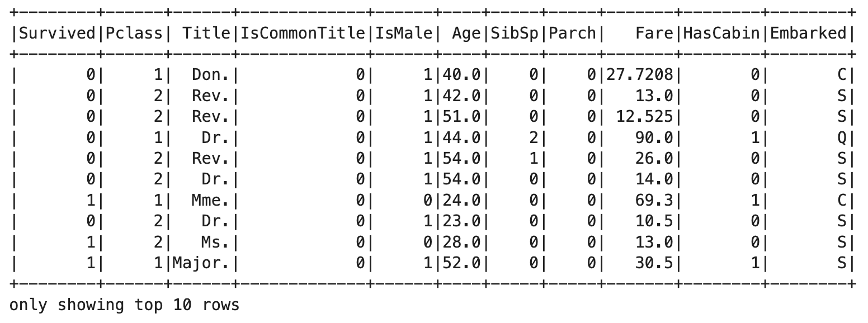The height and width of the screenshot is (323, 868).
Task: Click the "only showing top 10 rows" text
Action: tap(124, 305)
